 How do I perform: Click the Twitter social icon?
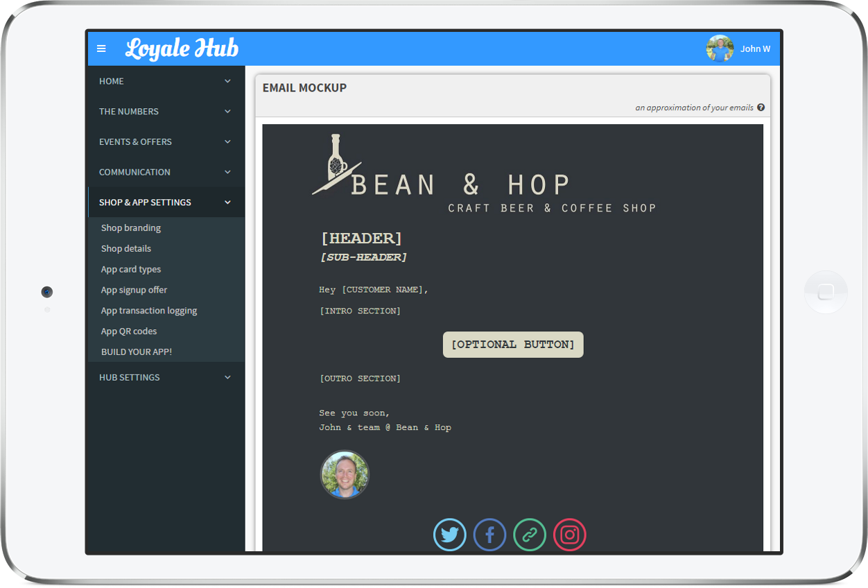(450, 535)
